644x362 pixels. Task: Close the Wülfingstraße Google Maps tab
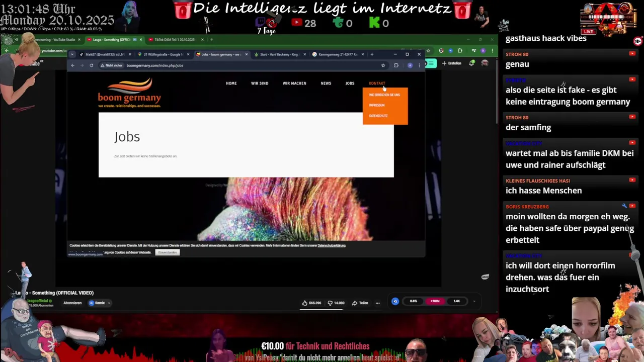point(188,54)
